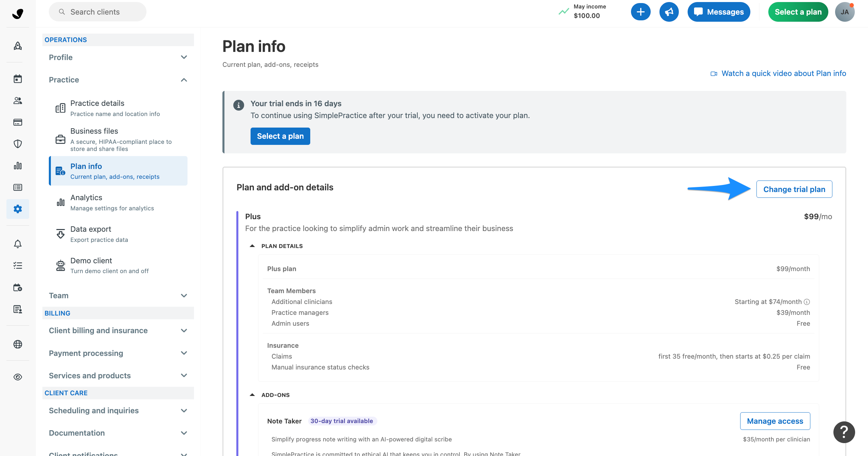Click the Additional clinicians row
The width and height of the screenshot is (868, 456).
(540, 302)
